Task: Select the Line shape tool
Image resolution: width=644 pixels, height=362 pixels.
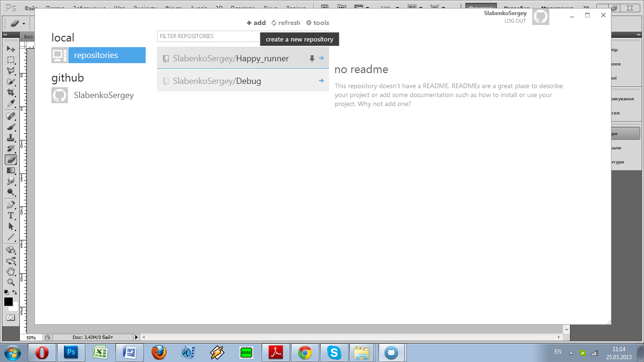Action: point(11,237)
